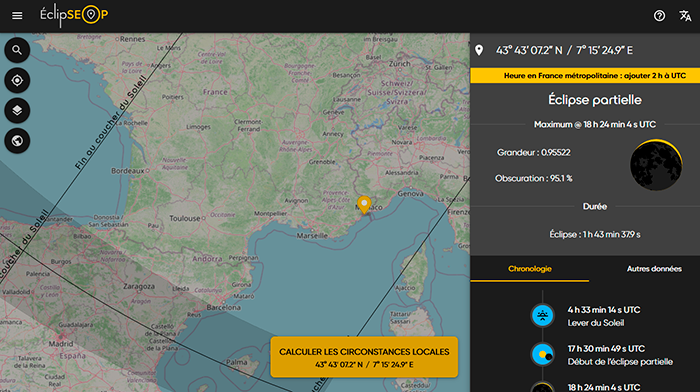
Task: Click the 18 h 24 min 4 s UTC timeline entry
Action: (x=604, y=387)
